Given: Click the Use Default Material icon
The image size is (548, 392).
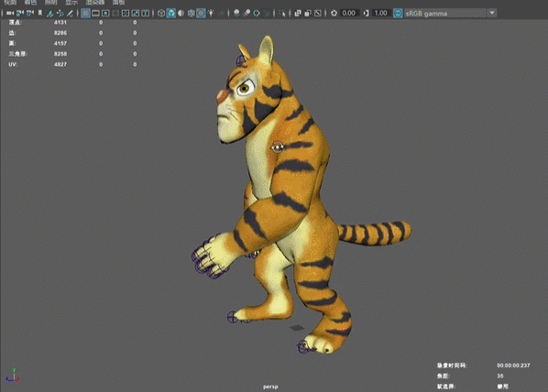Looking at the screenshot, I should coord(181,13).
